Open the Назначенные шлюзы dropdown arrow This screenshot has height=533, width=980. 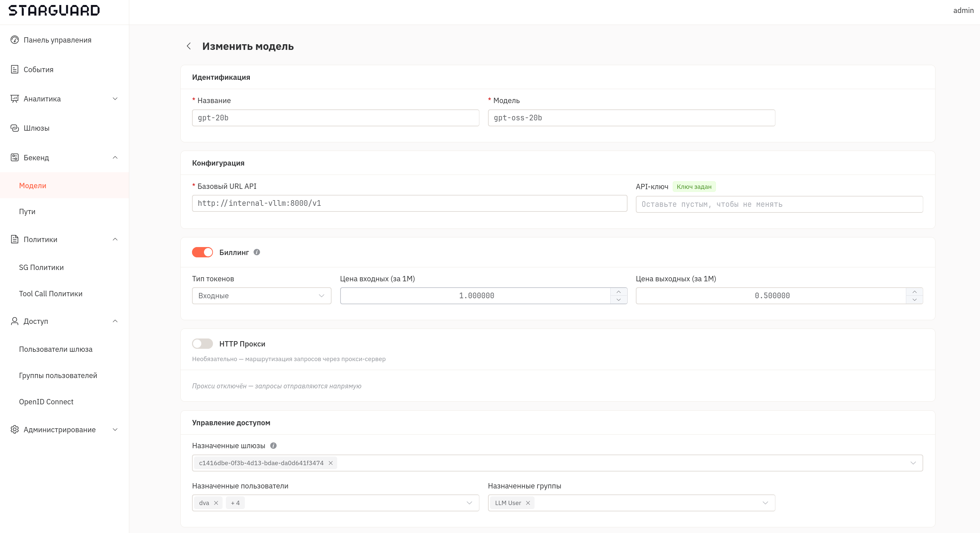point(913,463)
